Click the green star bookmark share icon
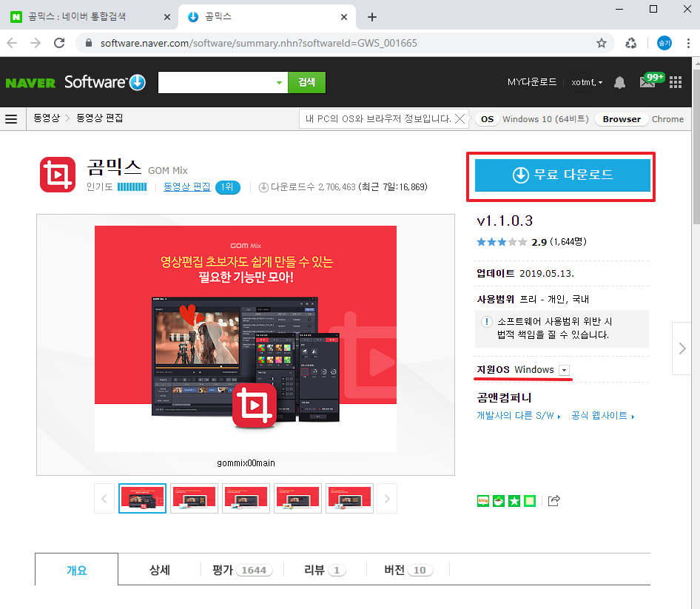This screenshot has height=609, width=700. (x=514, y=501)
